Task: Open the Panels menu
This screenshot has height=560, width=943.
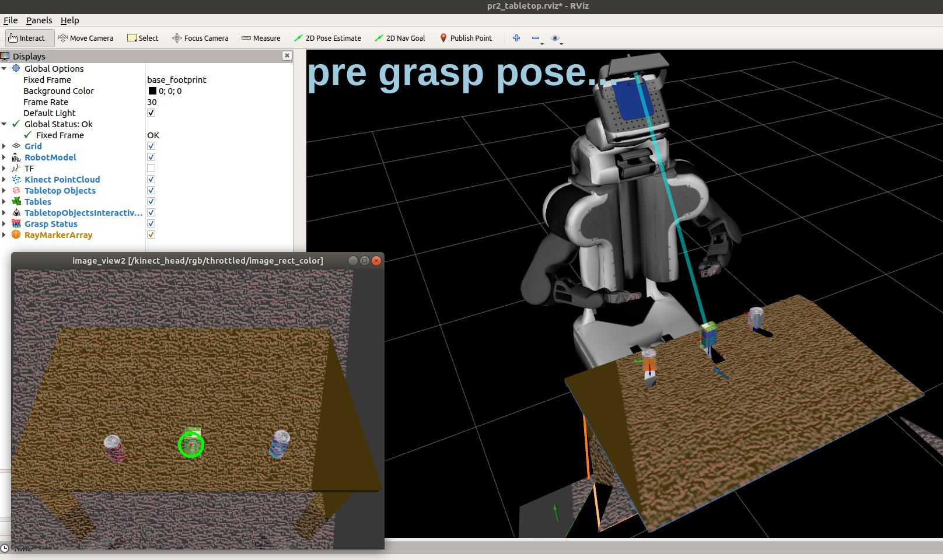Action: (x=39, y=20)
